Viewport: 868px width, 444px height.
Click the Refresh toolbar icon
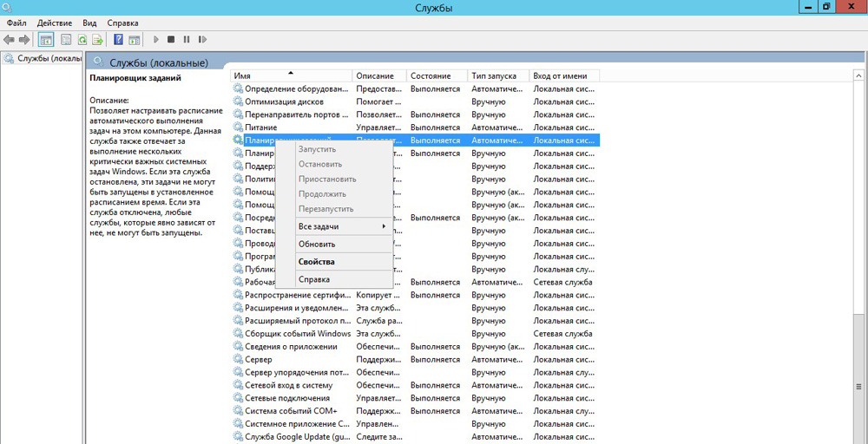[x=82, y=40]
